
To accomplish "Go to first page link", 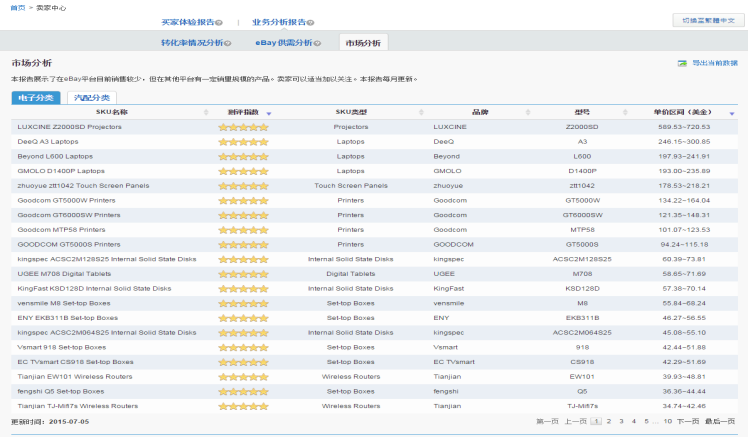I will click(x=547, y=421).
